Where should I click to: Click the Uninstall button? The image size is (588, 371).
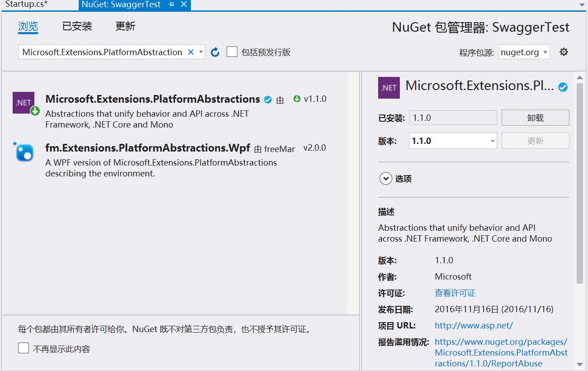536,118
